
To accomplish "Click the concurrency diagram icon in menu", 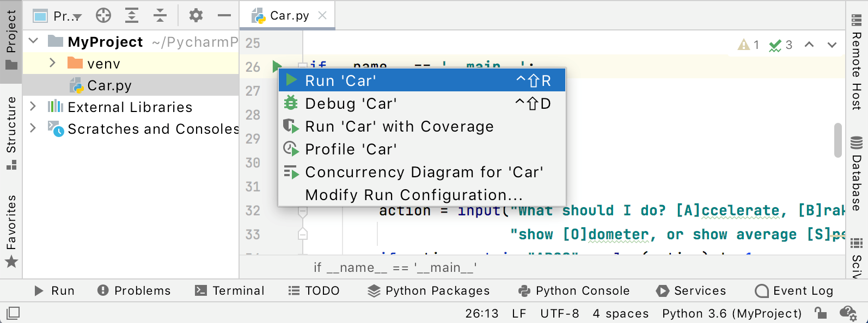I will pyautogui.click(x=291, y=172).
